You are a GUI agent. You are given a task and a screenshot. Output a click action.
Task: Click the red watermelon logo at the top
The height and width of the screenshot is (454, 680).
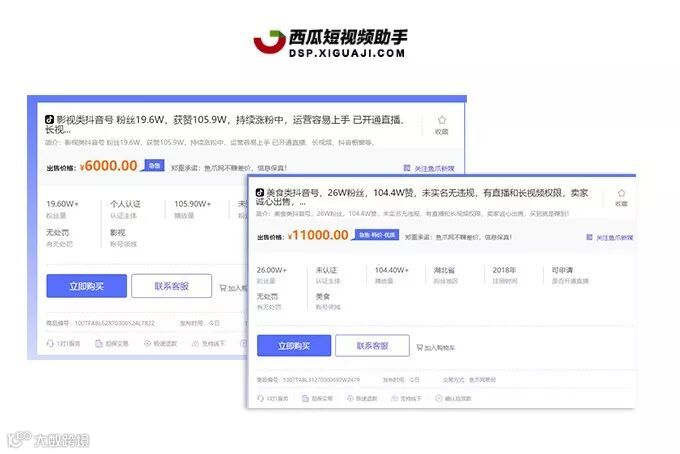point(270,42)
